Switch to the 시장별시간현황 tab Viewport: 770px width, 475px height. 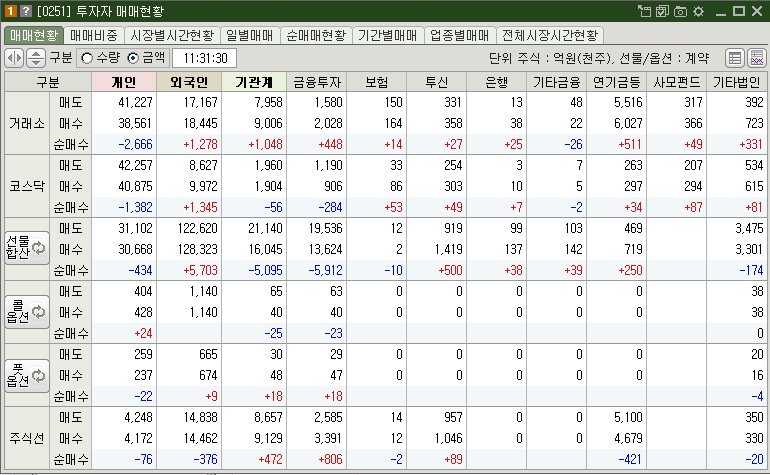172,35
